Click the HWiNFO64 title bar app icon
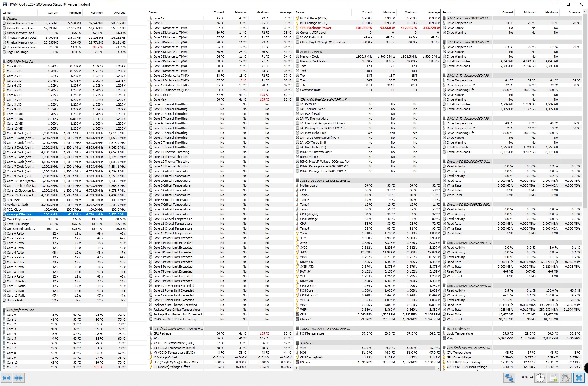This screenshot has height=386, width=588. click(4, 4)
